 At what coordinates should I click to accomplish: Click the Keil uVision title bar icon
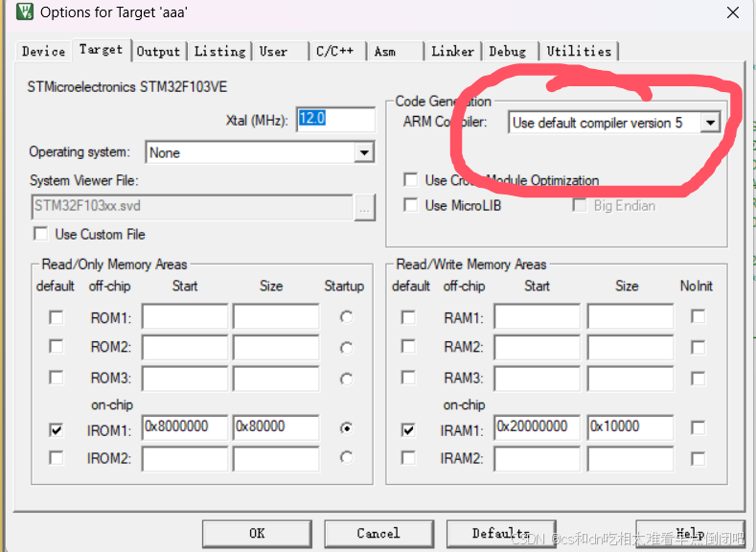pyautogui.click(x=25, y=11)
